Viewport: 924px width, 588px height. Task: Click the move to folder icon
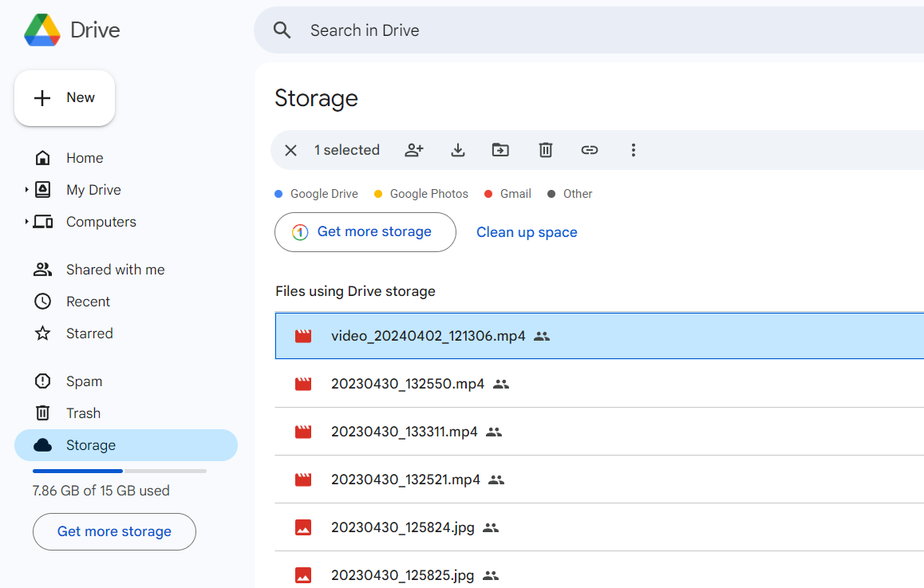[501, 150]
